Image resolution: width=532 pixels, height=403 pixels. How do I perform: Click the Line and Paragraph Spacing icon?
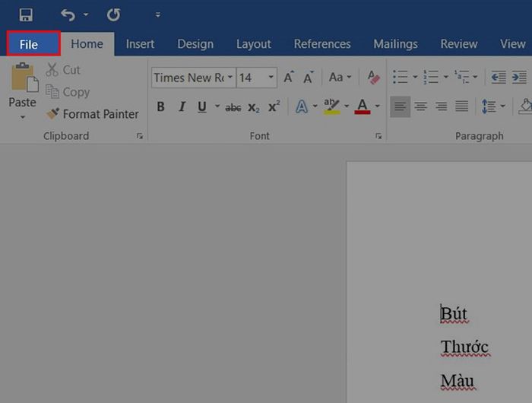pyautogui.click(x=489, y=106)
